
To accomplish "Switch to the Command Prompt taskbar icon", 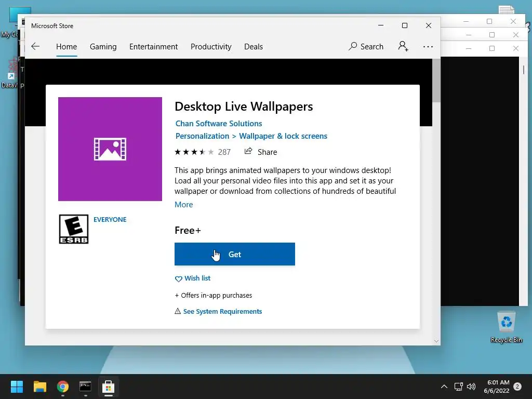I will (x=85, y=387).
